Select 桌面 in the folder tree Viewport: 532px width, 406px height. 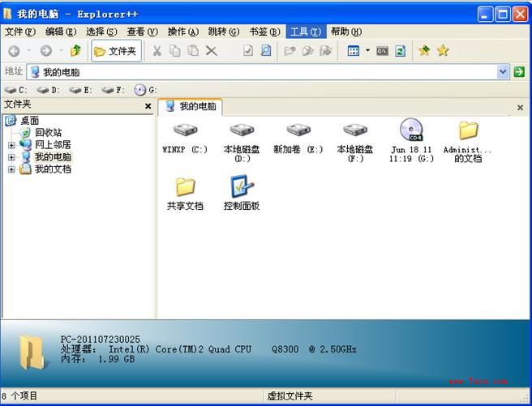[30, 120]
